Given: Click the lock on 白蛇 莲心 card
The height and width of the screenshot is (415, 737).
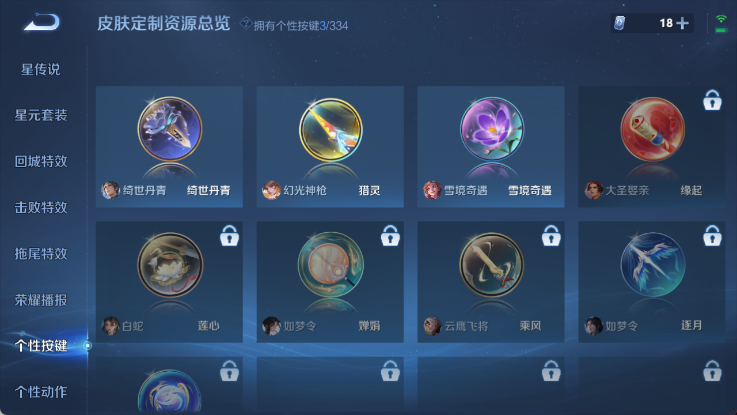Looking at the screenshot, I should tap(229, 235).
